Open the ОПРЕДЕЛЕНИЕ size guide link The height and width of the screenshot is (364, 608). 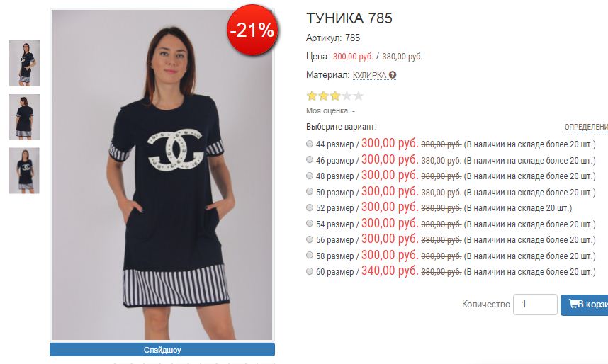pos(586,127)
